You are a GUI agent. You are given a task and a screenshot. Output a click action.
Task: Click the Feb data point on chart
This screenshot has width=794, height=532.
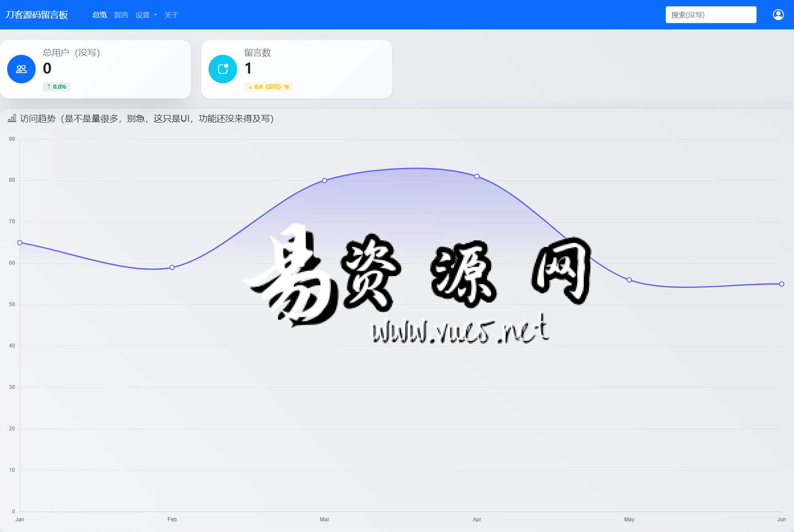coord(172,267)
